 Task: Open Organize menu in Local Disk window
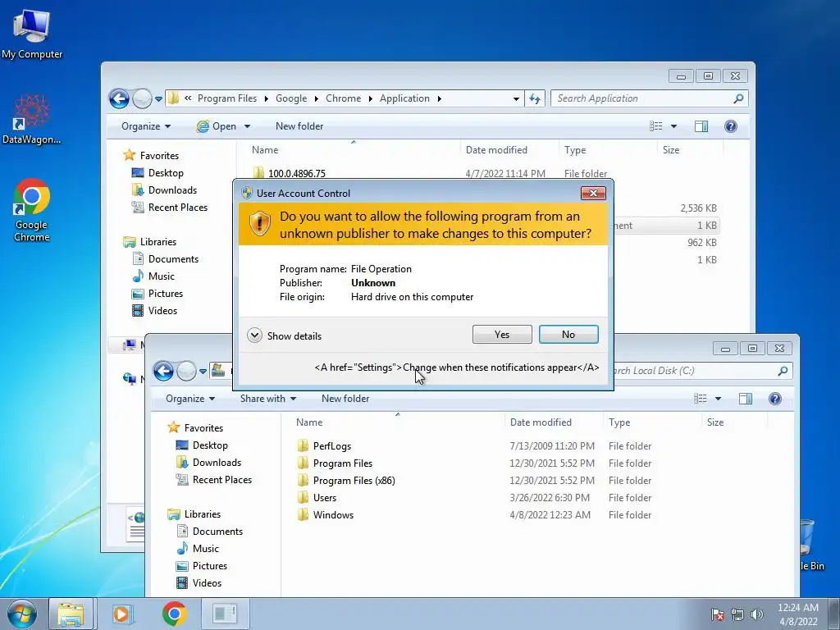point(190,399)
